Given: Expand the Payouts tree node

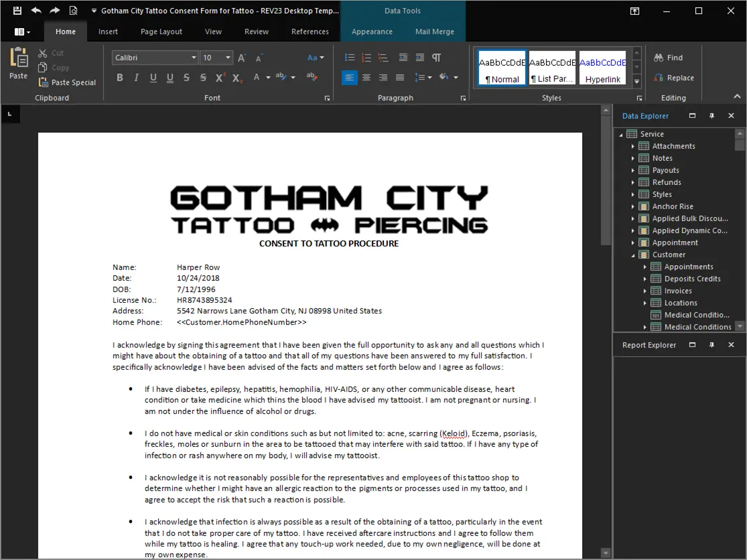Looking at the screenshot, I should click(x=632, y=170).
